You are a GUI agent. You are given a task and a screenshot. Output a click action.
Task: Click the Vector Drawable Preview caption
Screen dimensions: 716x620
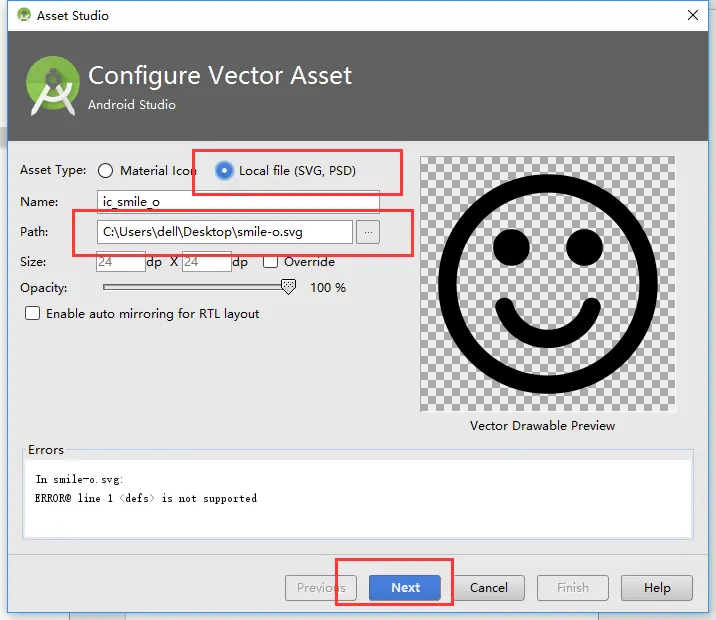pos(542,426)
